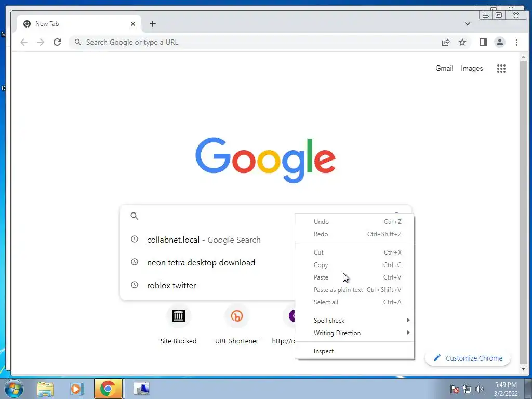Click the history clock beside neon tetra
The height and width of the screenshot is (399, 532).
135,262
